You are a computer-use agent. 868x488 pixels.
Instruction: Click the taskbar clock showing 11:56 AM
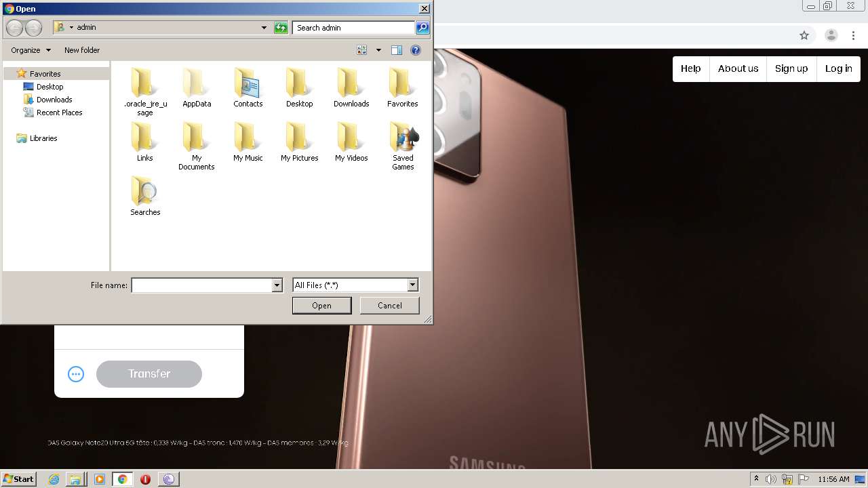833,479
